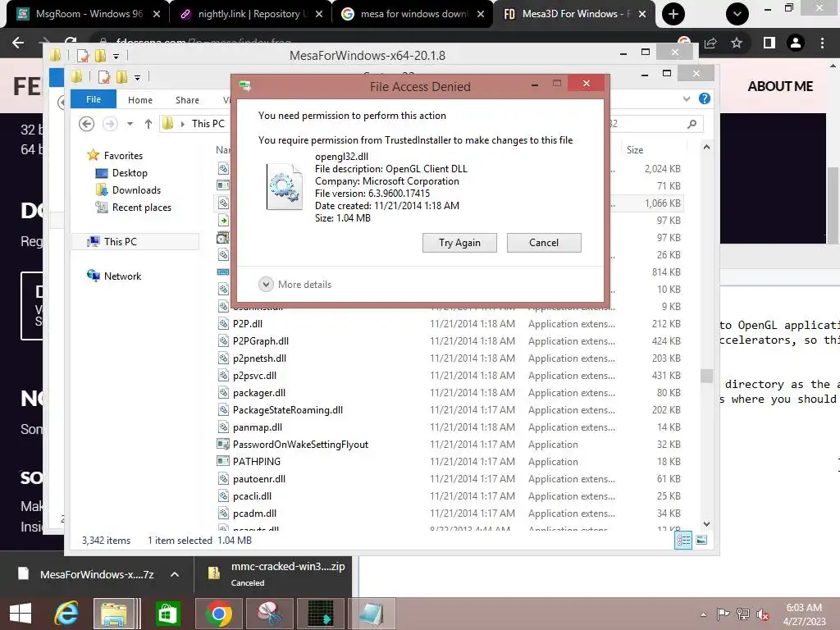Toggle Chrome side panel icon
The image size is (840, 630).
click(x=769, y=43)
